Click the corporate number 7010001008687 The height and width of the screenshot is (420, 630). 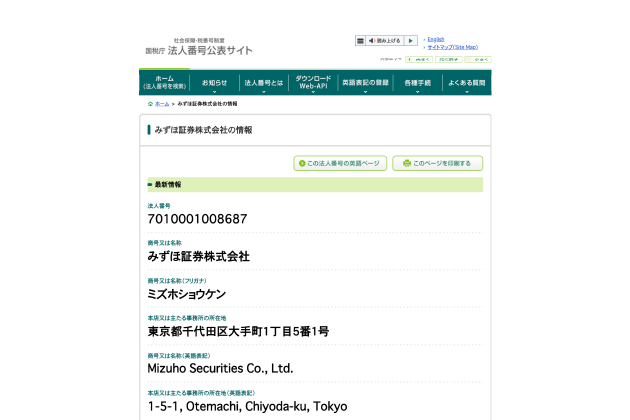(x=197, y=219)
